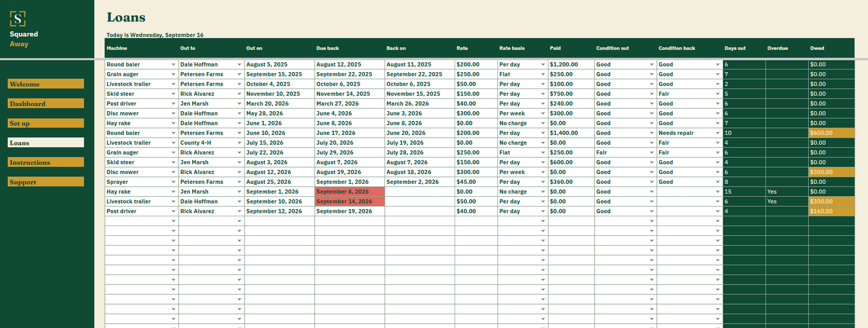Select Back on cell August 18, 2026
Viewport: 868px width, 328px height.
pyautogui.click(x=420, y=172)
